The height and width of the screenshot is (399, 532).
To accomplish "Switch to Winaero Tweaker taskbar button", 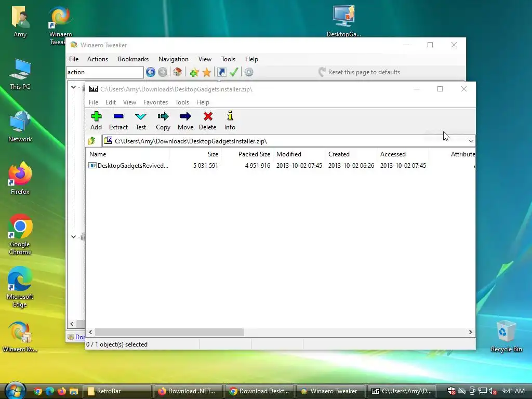I will 331,391.
